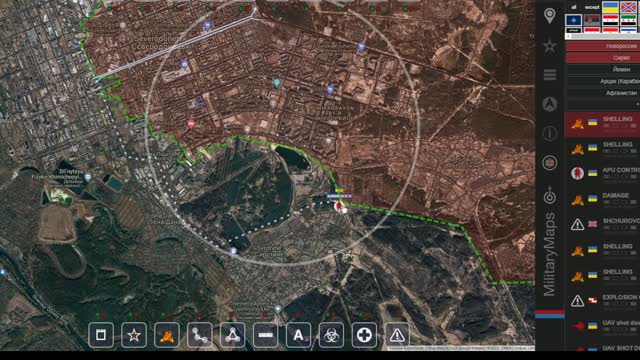Click the teal map pin in city
The height and width of the screenshot is (360, 640).
tap(277, 83)
